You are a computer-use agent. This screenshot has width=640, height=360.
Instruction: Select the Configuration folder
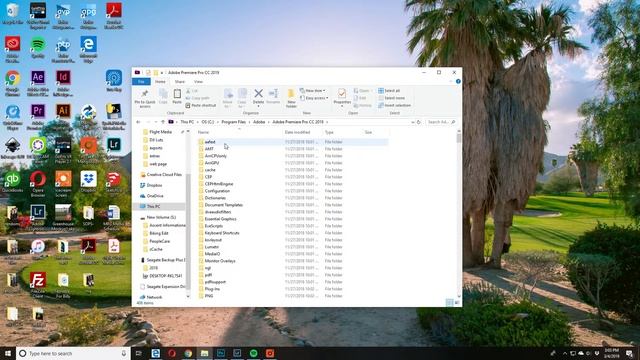point(217,191)
